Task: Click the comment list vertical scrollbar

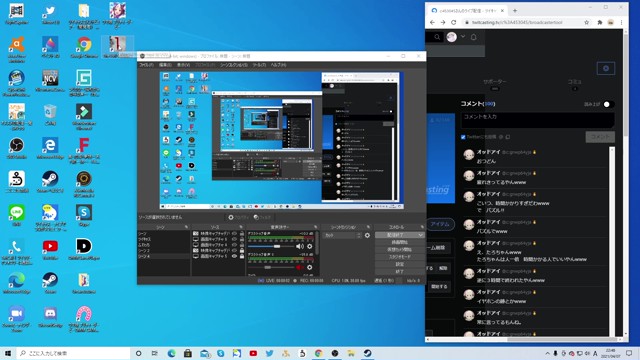Action: click(x=611, y=241)
